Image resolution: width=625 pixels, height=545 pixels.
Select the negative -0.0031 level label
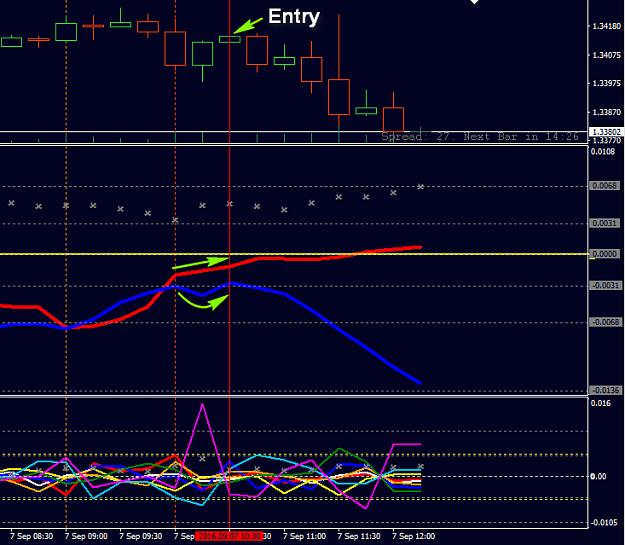pyautogui.click(x=605, y=285)
